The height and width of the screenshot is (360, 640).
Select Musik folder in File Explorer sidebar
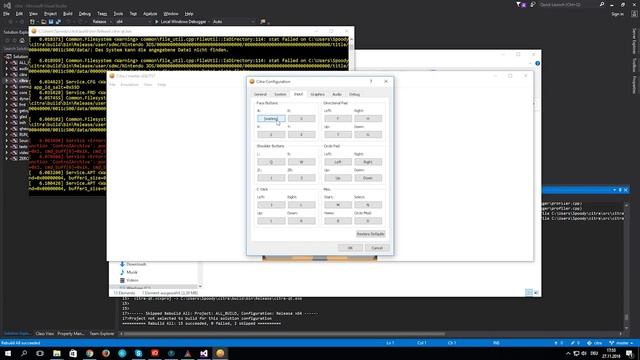(132, 272)
